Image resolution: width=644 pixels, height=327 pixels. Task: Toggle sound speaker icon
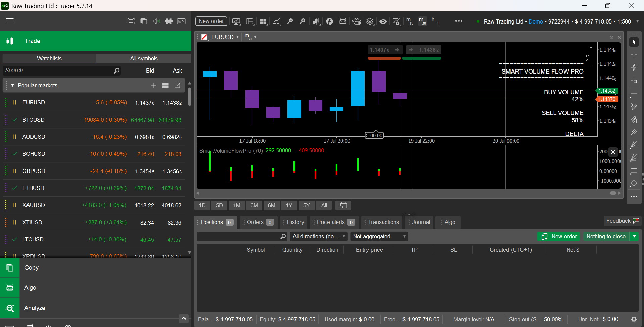[156, 21]
